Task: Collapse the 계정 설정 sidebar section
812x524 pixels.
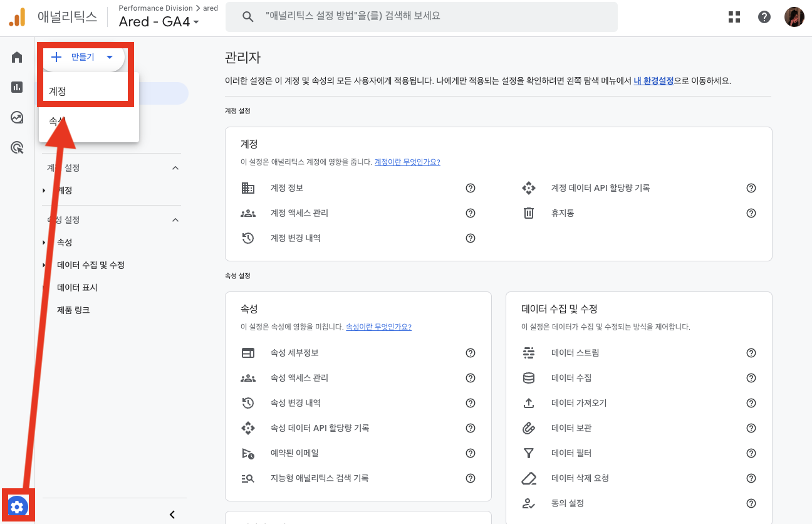Action: click(175, 168)
